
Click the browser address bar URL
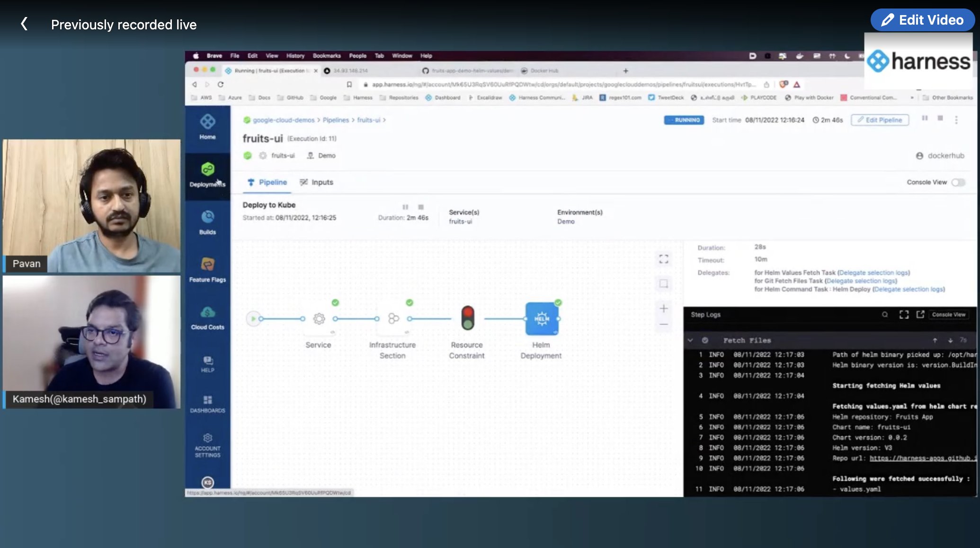pos(563,84)
